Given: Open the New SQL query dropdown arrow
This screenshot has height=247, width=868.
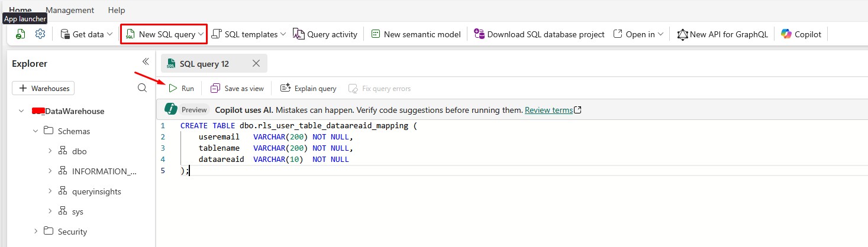Looking at the screenshot, I should [201, 34].
